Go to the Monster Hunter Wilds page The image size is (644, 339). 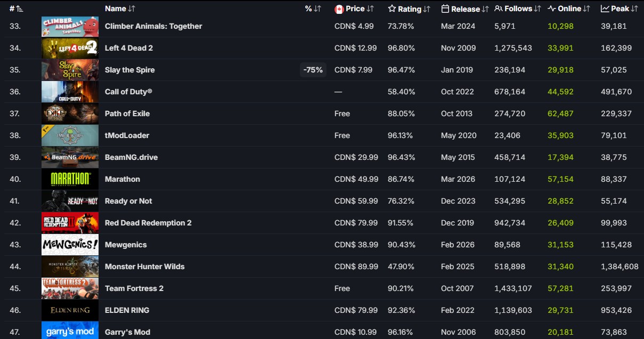point(144,267)
